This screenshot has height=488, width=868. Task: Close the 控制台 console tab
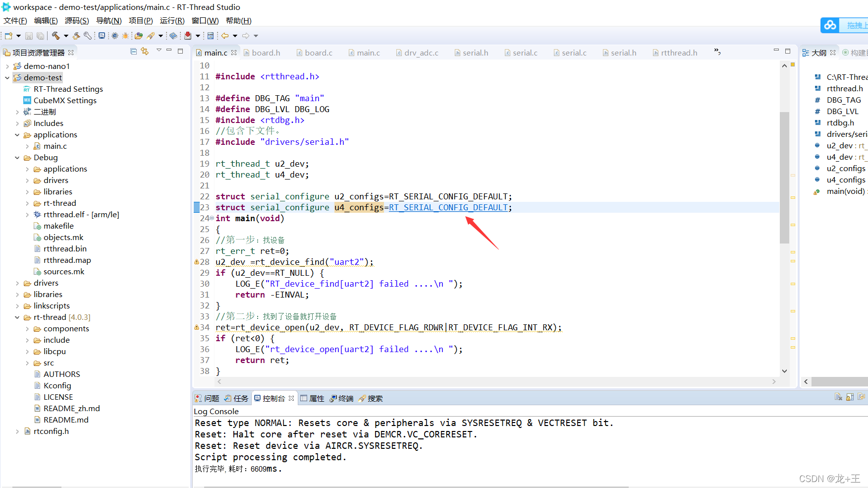(291, 398)
